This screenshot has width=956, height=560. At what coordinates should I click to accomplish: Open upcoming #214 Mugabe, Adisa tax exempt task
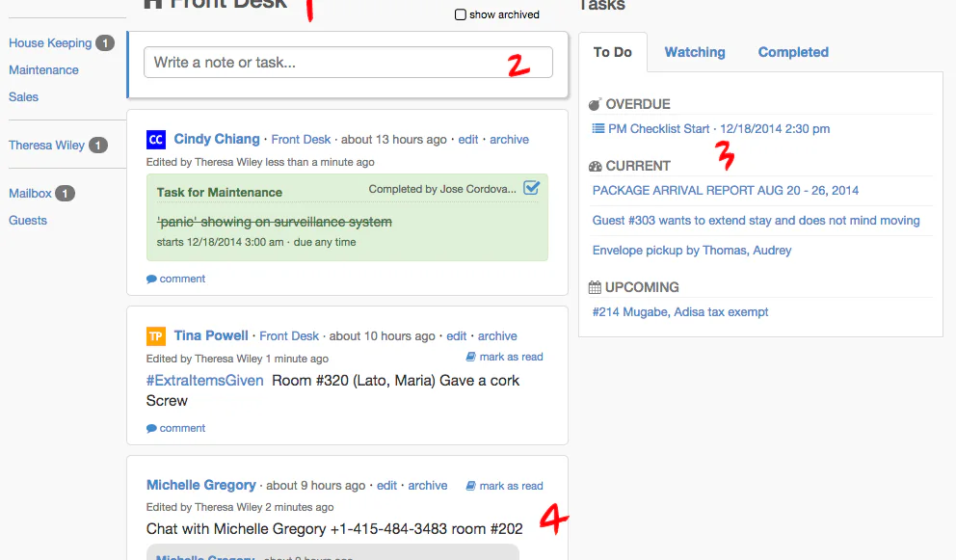(680, 311)
